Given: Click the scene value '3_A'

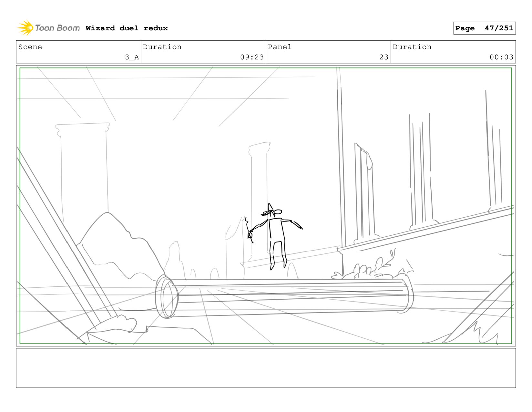Looking at the screenshot, I should click(x=132, y=57).
